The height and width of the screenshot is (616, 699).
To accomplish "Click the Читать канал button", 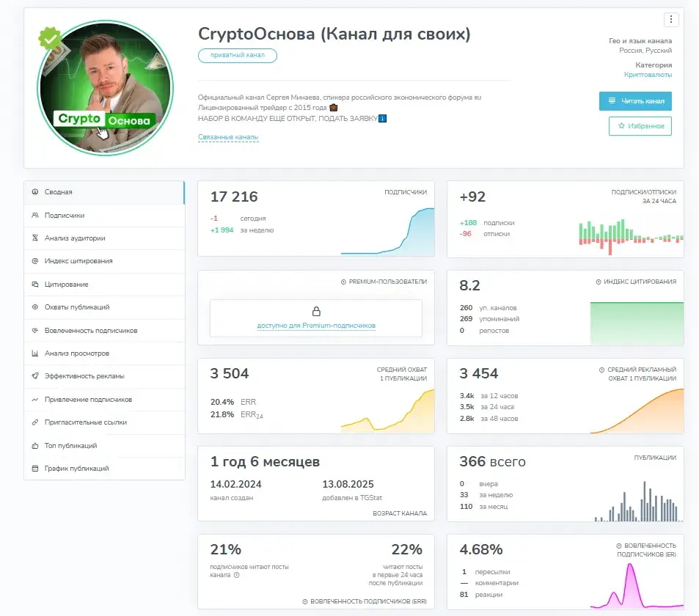I will pos(635,100).
